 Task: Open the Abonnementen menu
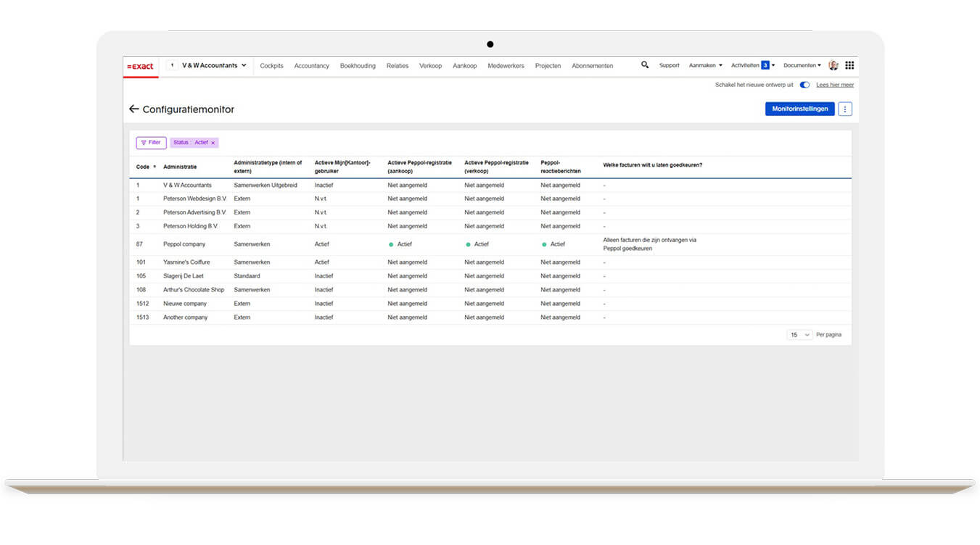pyautogui.click(x=592, y=66)
